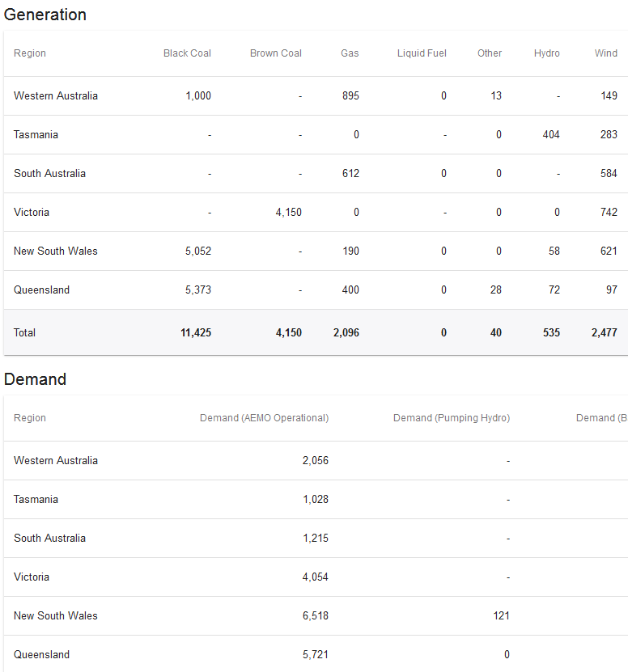Click New South Wales black coal value 5,052
This screenshot has height=672, width=628.
coord(198,251)
